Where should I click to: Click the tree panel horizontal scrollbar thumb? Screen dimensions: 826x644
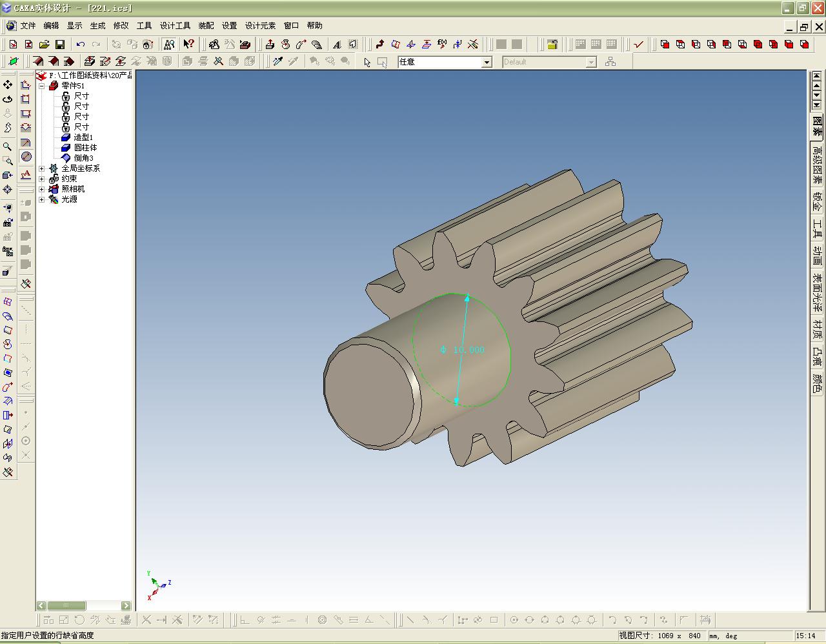click(x=66, y=606)
